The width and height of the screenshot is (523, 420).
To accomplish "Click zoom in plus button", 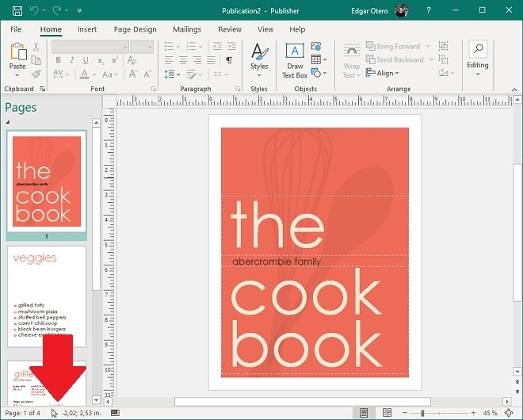I will click(x=473, y=413).
